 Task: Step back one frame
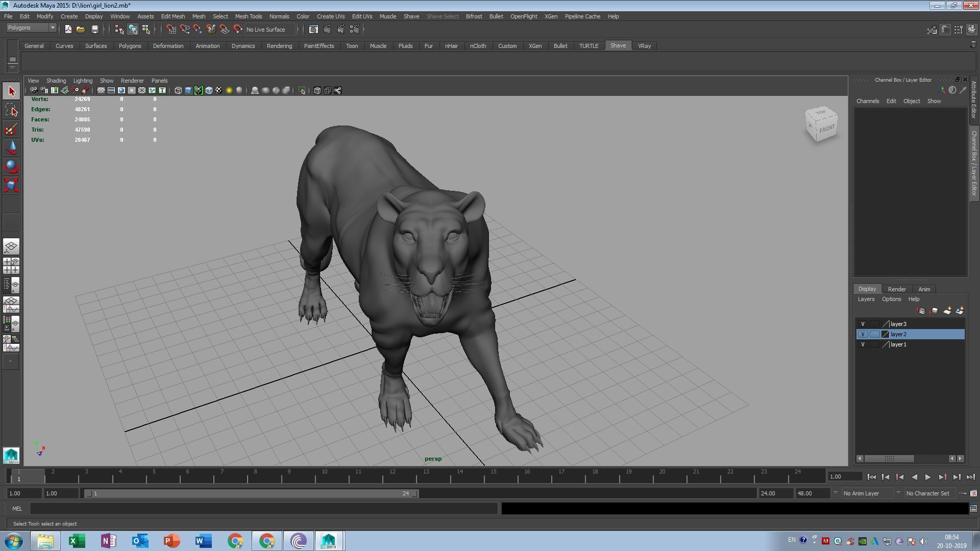tap(886, 478)
